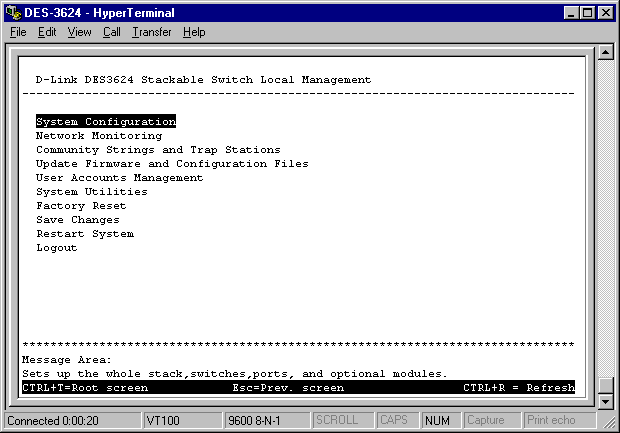Choose Community Strings and Trap Stations

click(158, 150)
